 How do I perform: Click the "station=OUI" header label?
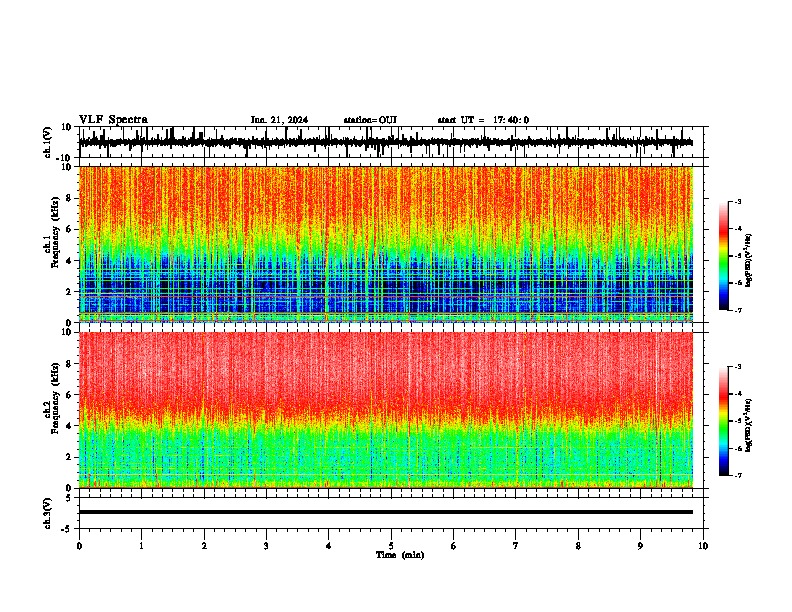click(x=370, y=120)
